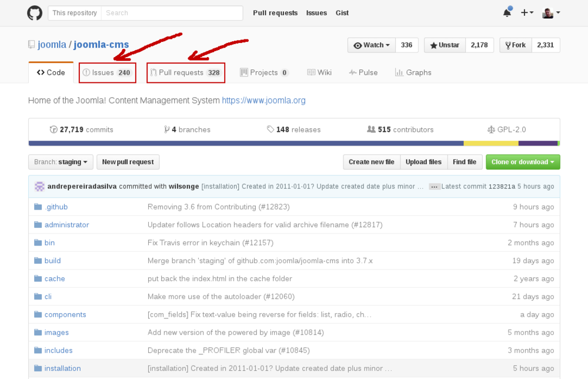The width and height of the screenshot is (588, 379).
Task: Switch to the Issues tab
Action: point(107,72)
